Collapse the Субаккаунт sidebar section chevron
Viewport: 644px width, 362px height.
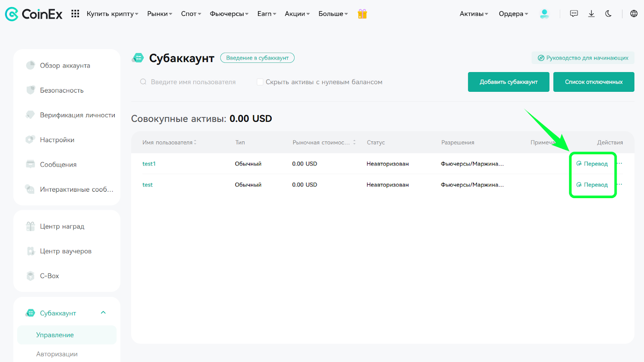pyautogui.click(x=103, y=313)
